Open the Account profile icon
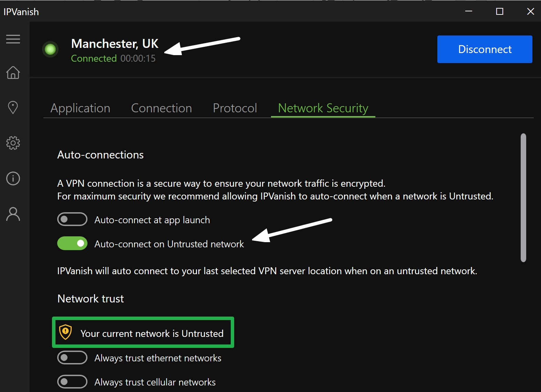 [x=13, y=214]
